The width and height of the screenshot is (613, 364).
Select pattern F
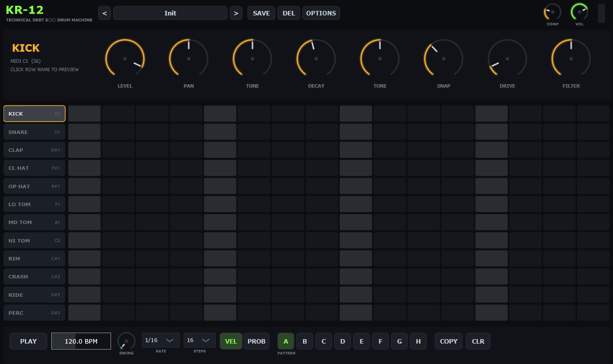[x=380, y=341]
